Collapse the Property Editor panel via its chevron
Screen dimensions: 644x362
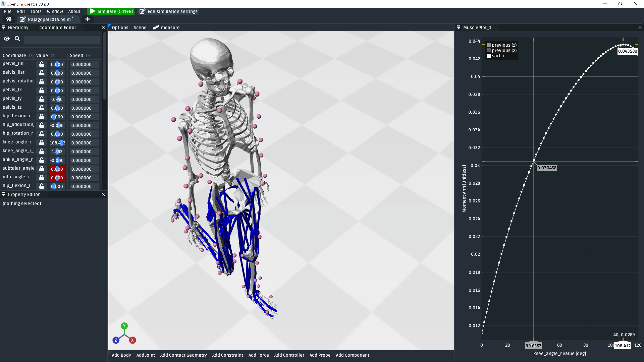[4, 194]
